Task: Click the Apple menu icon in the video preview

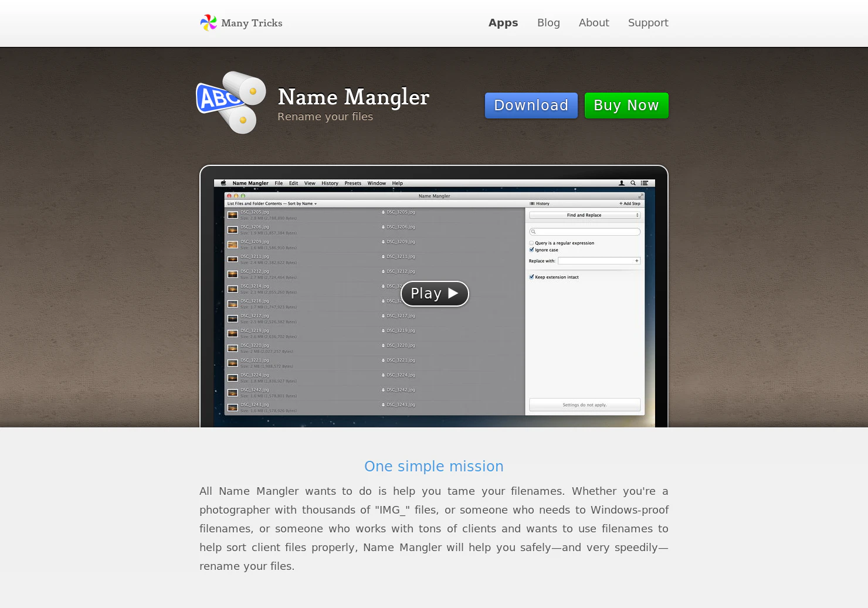Action: pyautogui.click(x=223, y=183)
